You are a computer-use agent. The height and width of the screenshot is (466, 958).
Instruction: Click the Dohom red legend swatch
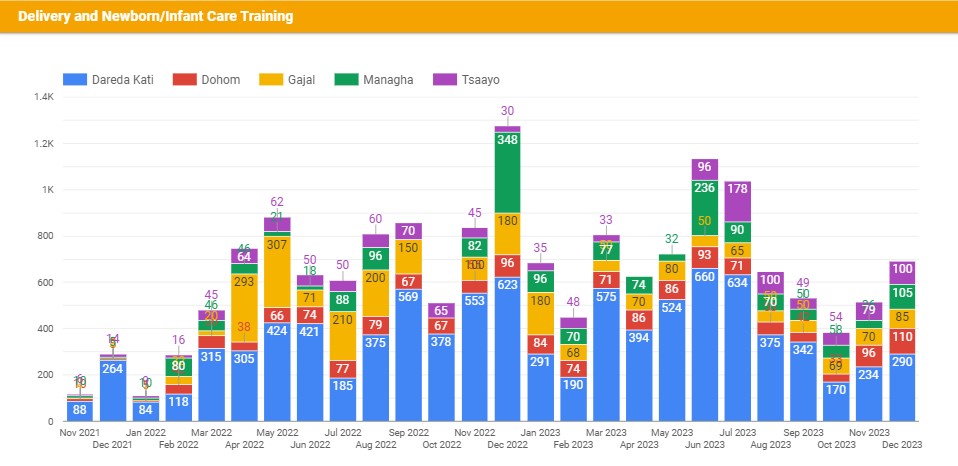point(185,79)
